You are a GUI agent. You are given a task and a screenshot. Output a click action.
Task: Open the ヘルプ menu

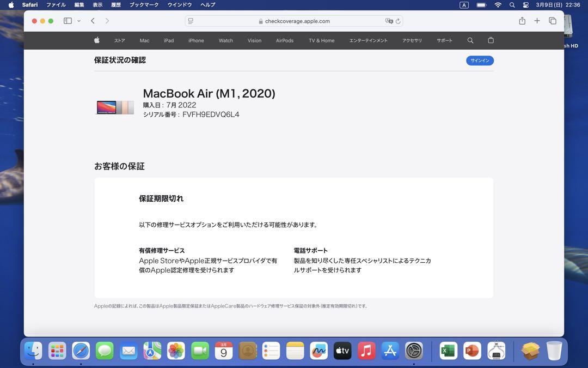pyautogui.click(x=208, y=5)
